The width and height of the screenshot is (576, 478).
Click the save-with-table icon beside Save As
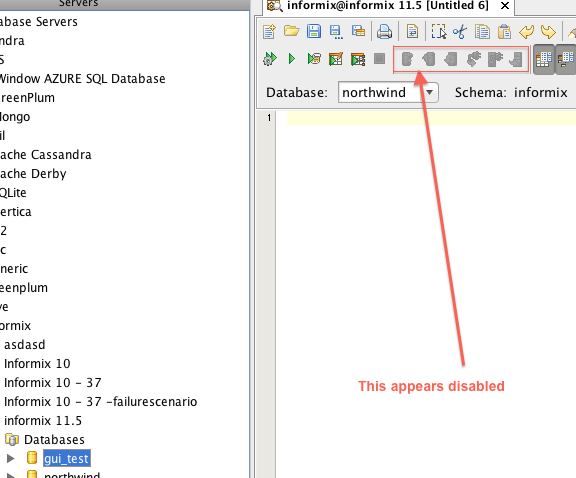point(358,31)
